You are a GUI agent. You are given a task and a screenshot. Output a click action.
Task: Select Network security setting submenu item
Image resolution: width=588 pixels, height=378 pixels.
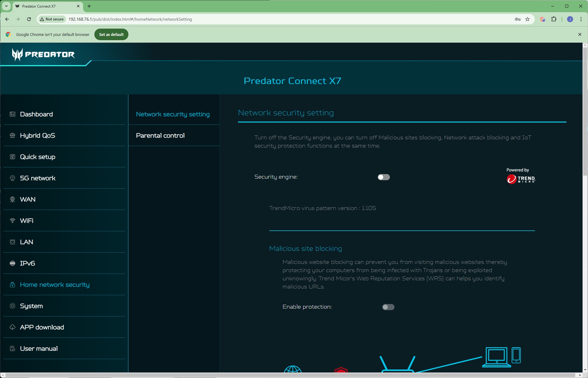click(x=173, y=114)
